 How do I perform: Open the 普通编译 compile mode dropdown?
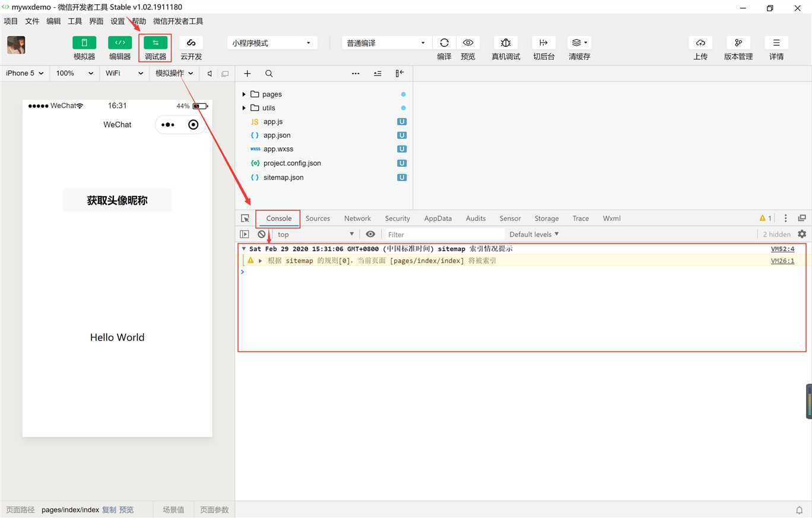point(386,43)
